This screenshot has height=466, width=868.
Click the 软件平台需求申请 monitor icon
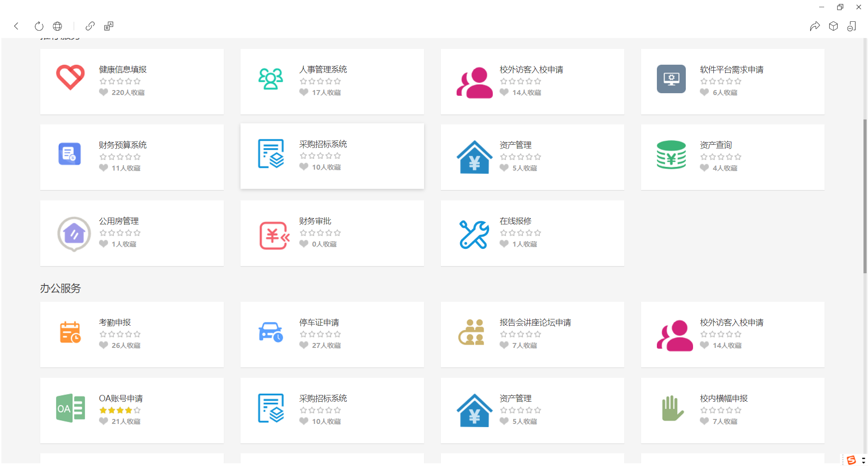tap(671, 79)
